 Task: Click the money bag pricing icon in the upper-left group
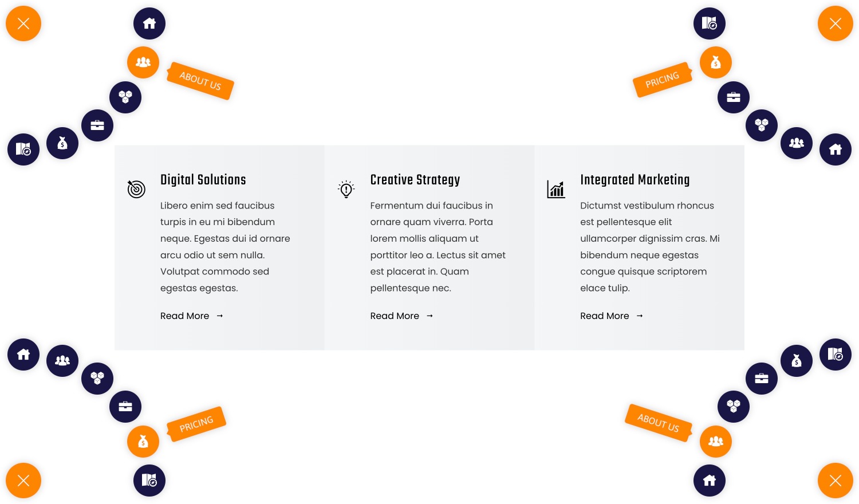(x=62, y=143)
